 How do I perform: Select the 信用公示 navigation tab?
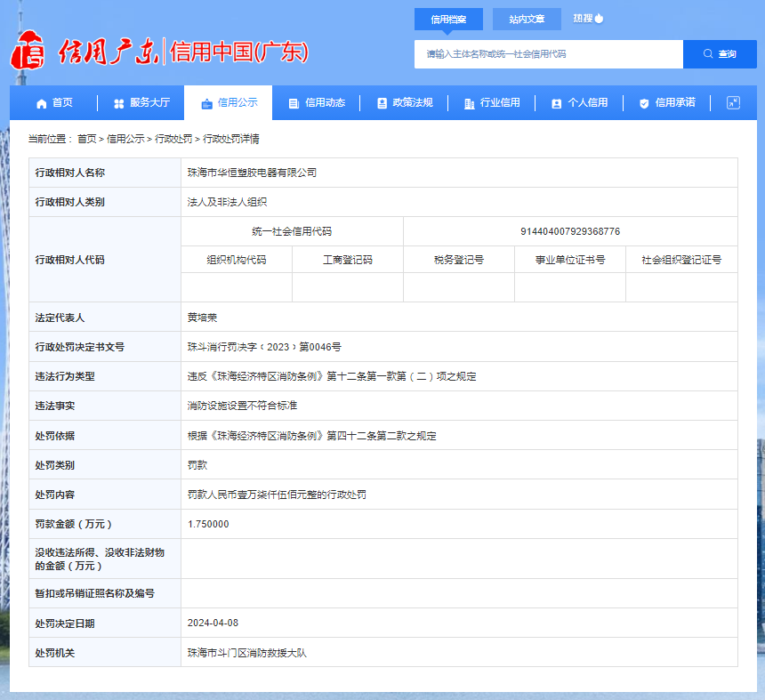tap(229, 103)
